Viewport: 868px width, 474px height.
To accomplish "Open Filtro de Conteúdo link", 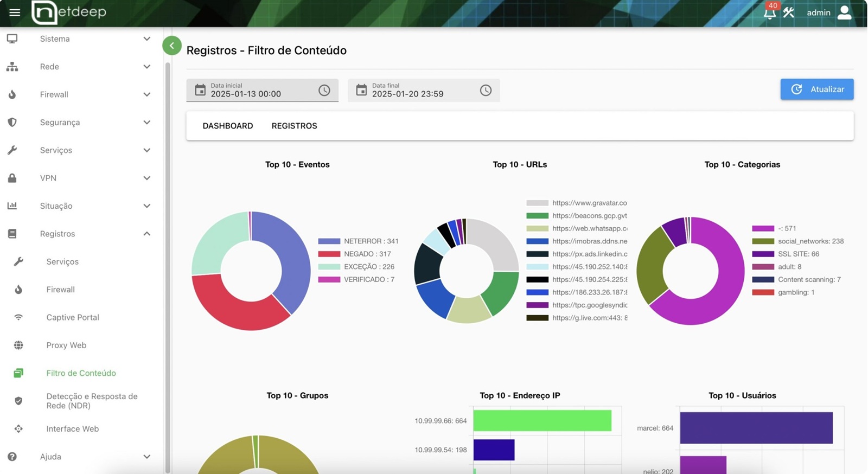I will (81, 373).
